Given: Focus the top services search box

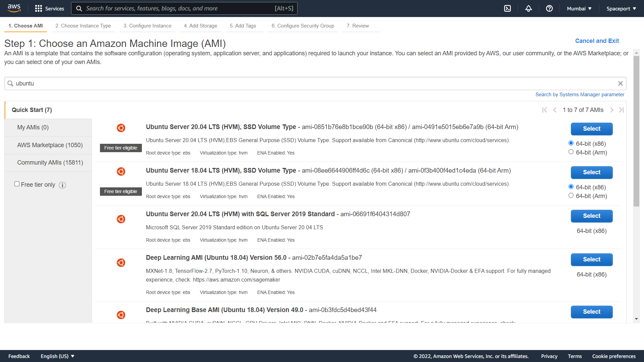Looking at the screenshot, I should pyautogui.click(x=184, y=8).
